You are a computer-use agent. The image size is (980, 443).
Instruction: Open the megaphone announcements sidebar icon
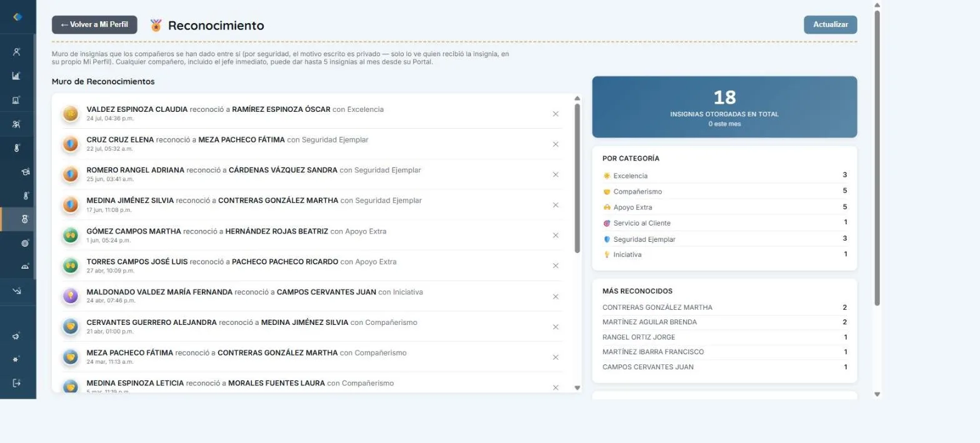17,336
